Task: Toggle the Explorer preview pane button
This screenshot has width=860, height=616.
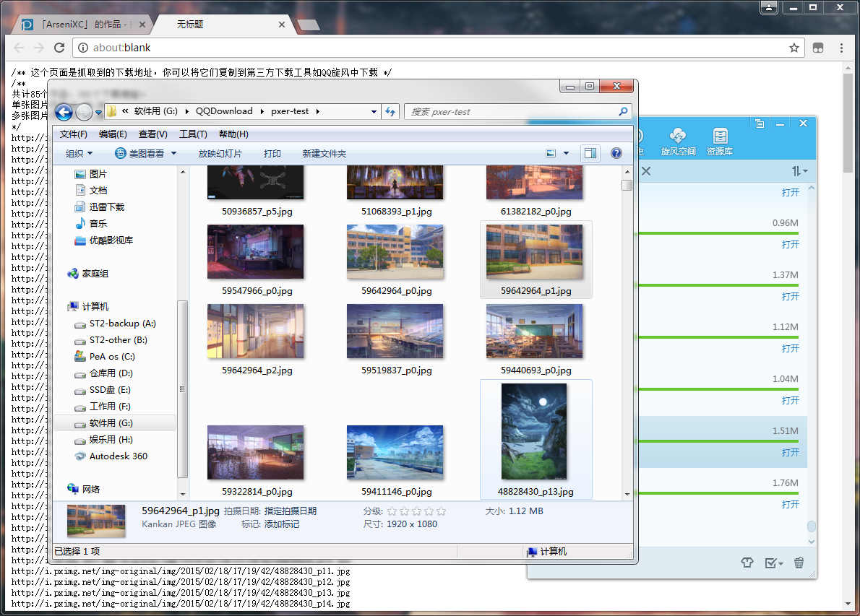Action: tap(590, 153)
